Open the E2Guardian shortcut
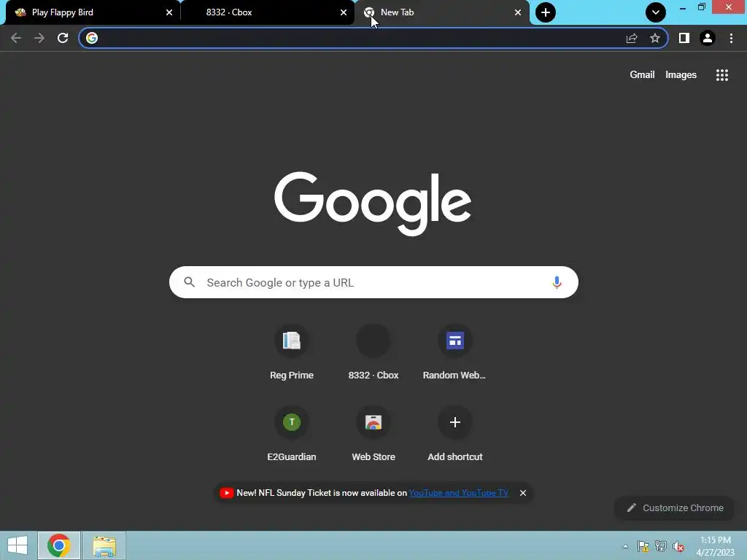Image resolution: width=747 pixels, height=560 pixels. pyautogui.click(x=292, y=435)
